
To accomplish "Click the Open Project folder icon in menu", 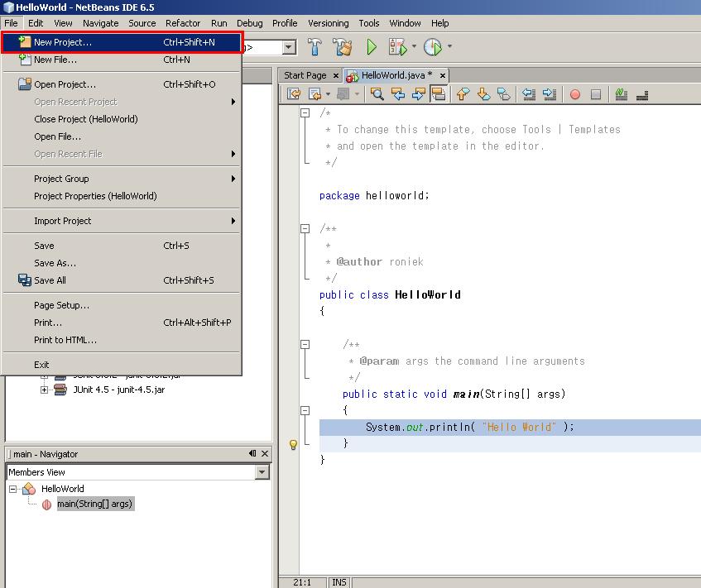I will click(25, 84).
